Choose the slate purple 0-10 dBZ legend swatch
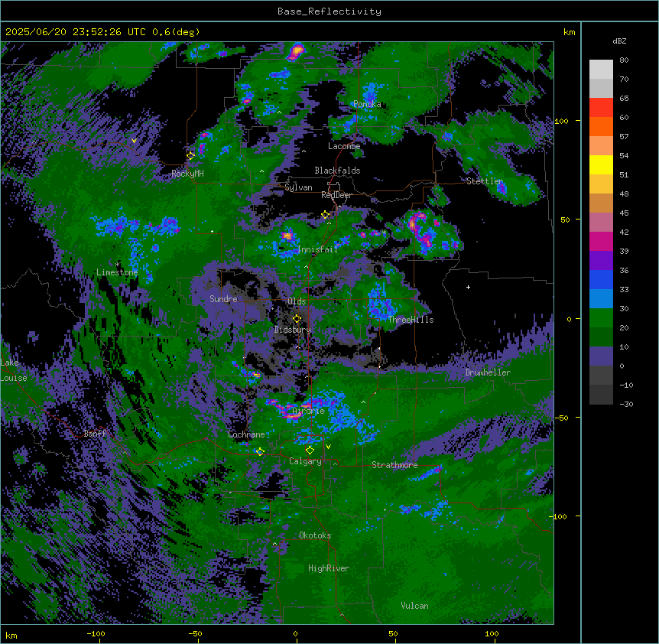Screen dimensions: 659x644 point(601,356)
